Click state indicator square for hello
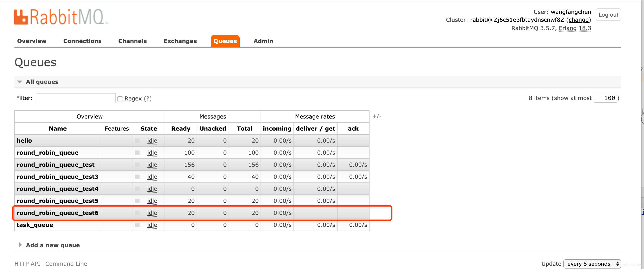644x269 pixels. point(137,141)
